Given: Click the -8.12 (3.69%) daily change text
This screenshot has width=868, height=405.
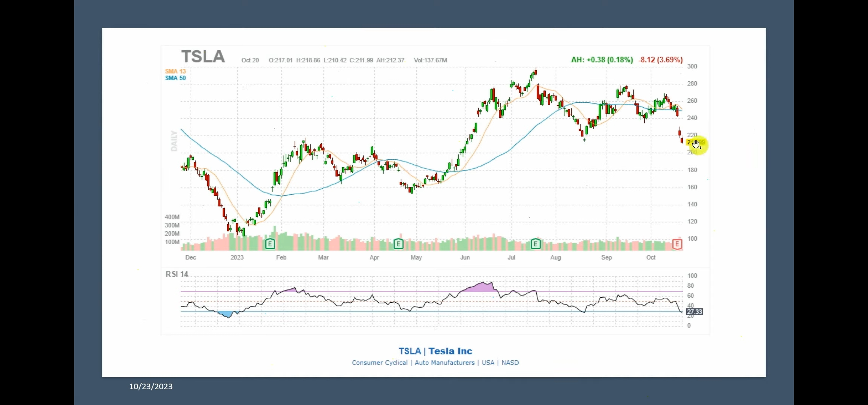Looking at the screenshot, I should [660, 60].
